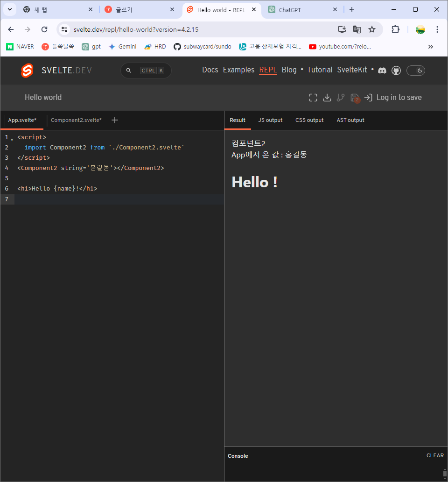Switch to the App.svelte file tab
448x482 pixels.
[x=22, y=120]
